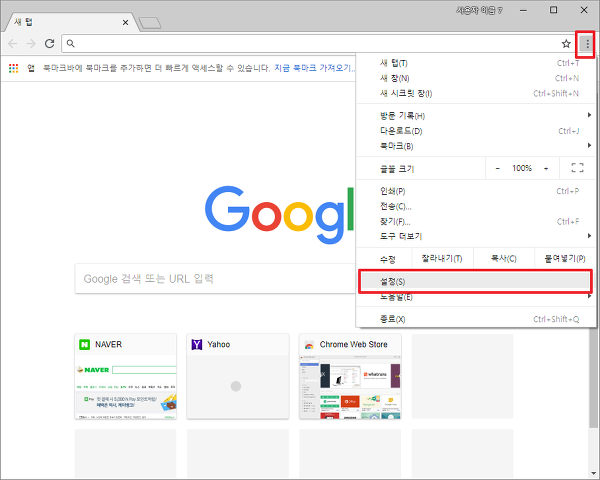Click the back navigation arrow
The width and height of the screenshot is (600, 480).
click(13, 44)
